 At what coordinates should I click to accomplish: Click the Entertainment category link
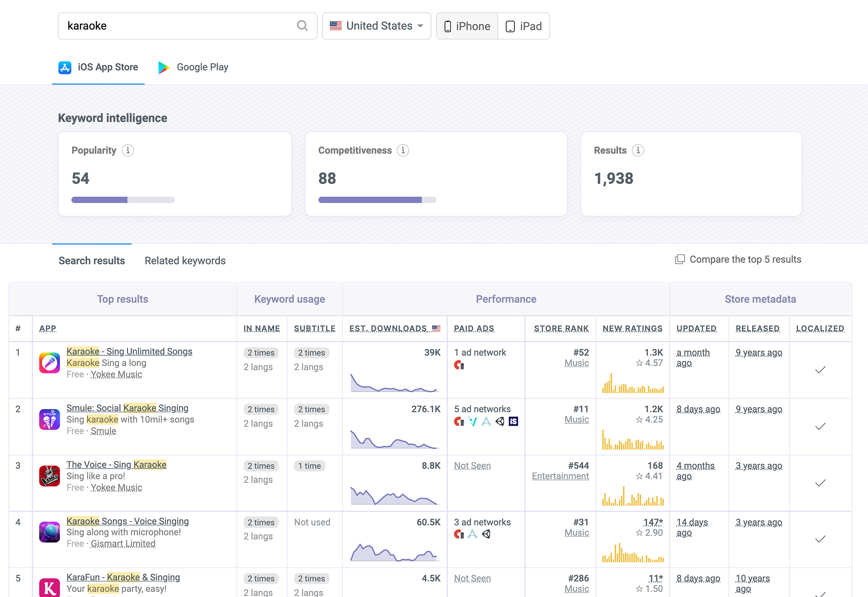point(560,476)
